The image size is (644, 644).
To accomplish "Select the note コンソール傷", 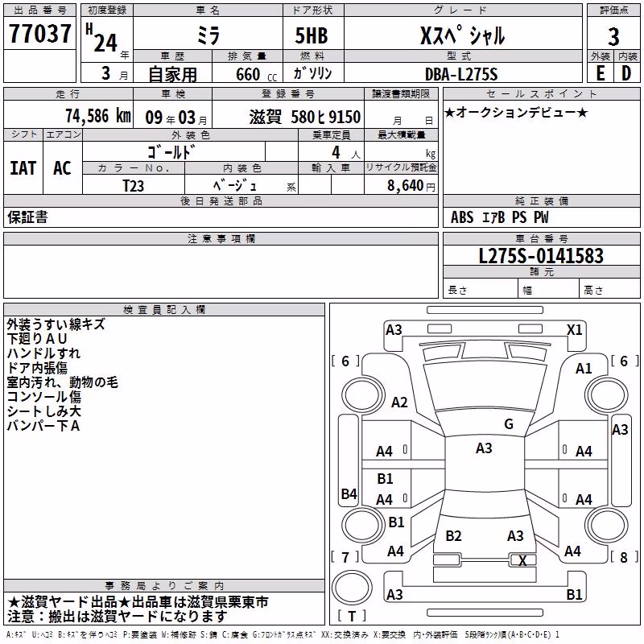I will [44, 396].
